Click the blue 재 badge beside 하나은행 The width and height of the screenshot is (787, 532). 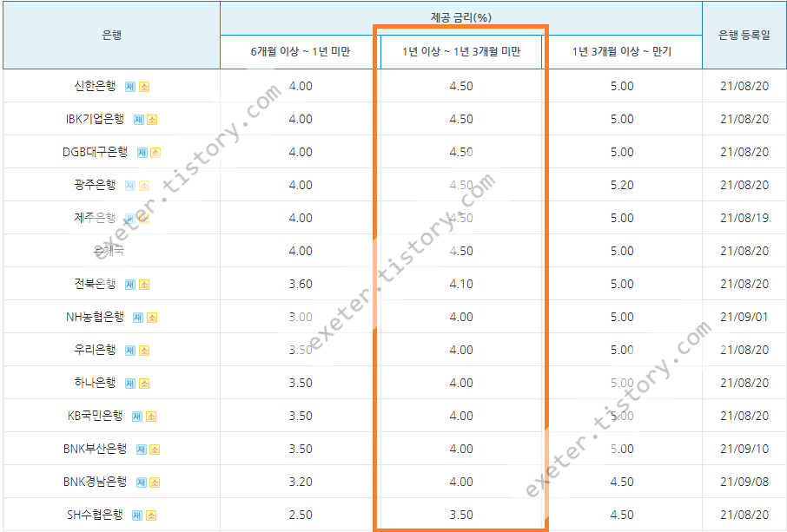[x=130, y=384]
